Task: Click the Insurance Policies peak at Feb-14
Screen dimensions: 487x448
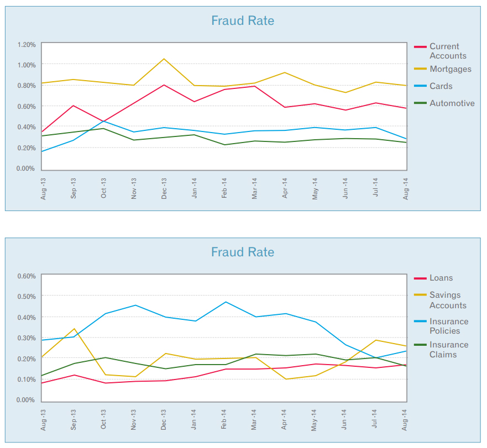Action: click(225, 302)
